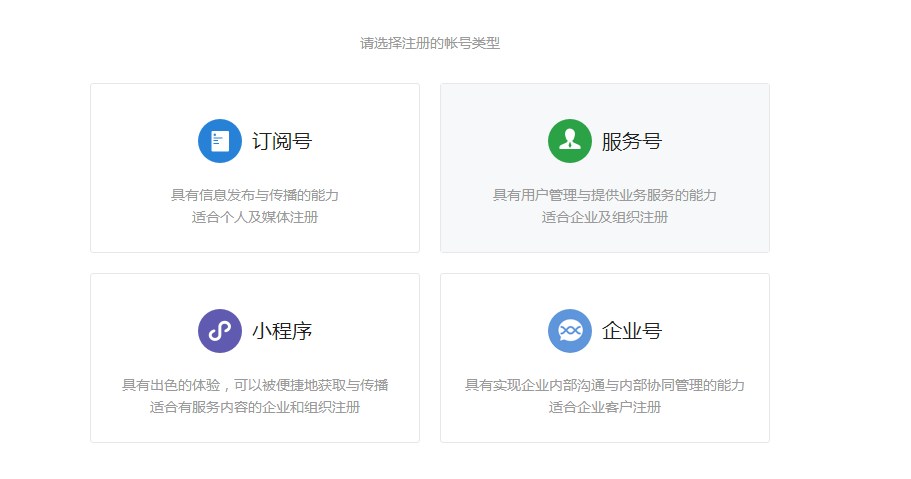Image resolution: width=911 pixels, height=479 pixels.
Task: Click the heading 请选择注册的帐号类型
Action: (430, 44)
